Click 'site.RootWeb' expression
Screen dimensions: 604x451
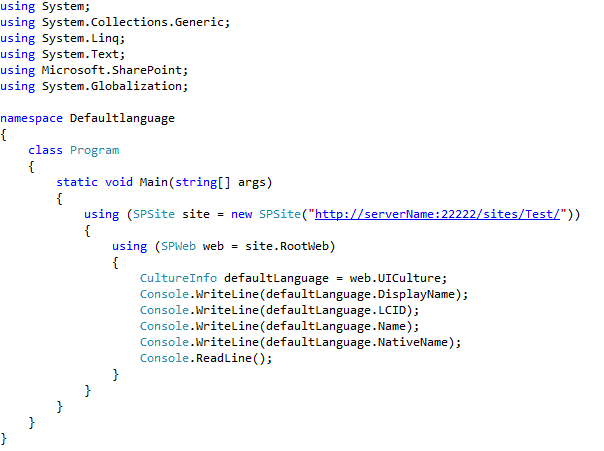287,246
